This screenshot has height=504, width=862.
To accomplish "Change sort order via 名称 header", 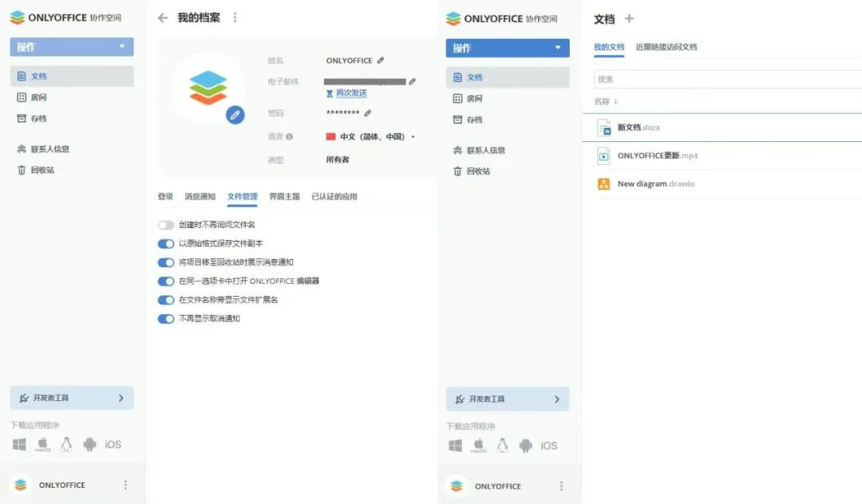I will tap(606, 101).
